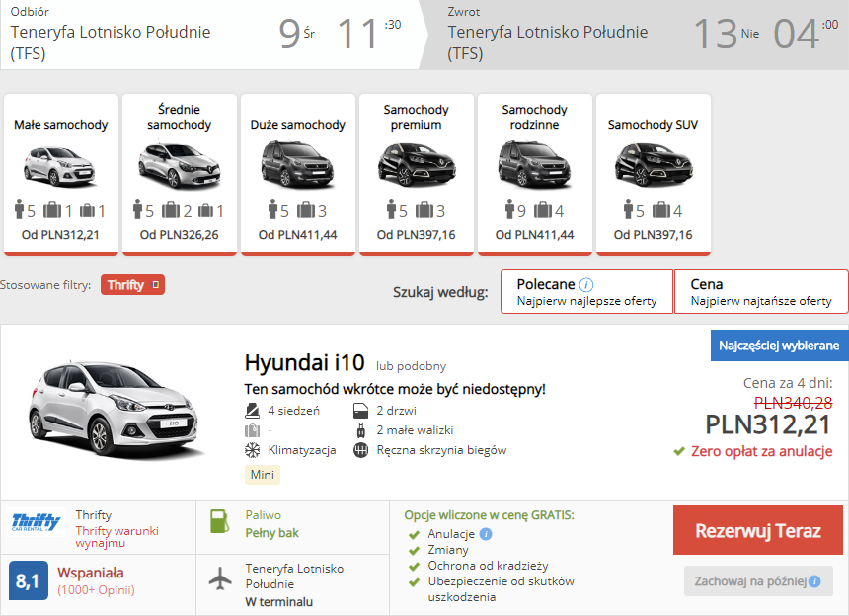Screen dimensions: 849x616
Task: Remove the Thrifty filter via its small square icon
Action: (x=155, y=284)
